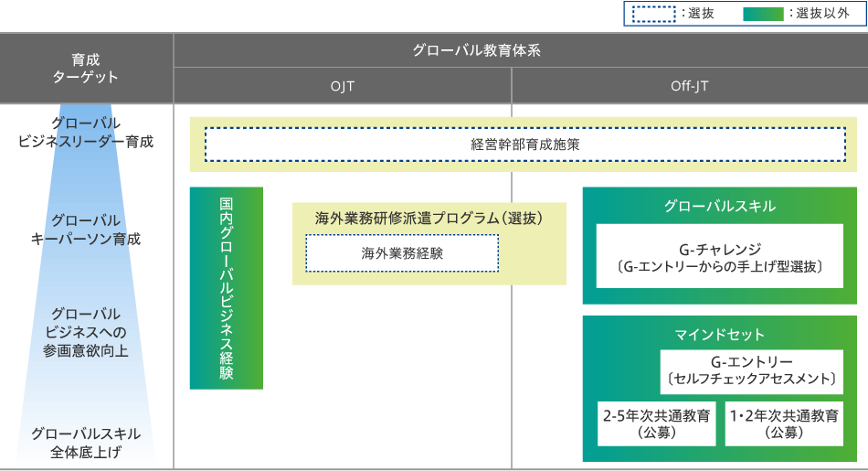
Task: Click the マインドセット panel title
Action: 719,334
